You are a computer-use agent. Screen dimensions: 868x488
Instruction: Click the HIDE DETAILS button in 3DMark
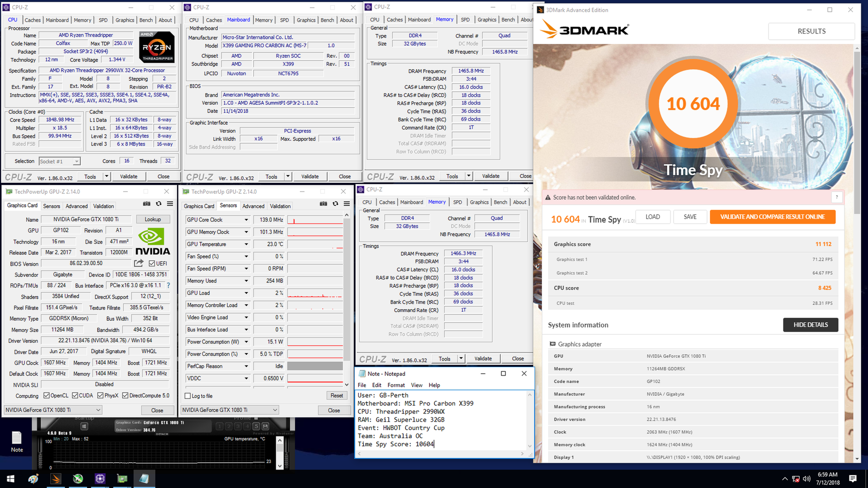pos(811,324)
